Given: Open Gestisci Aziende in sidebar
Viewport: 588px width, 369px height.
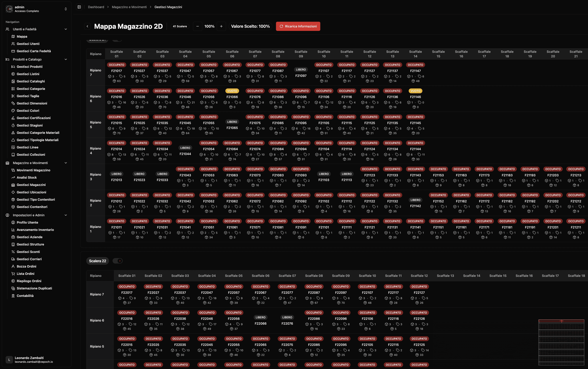Looking at the screenshot, I should pos(30,237).
